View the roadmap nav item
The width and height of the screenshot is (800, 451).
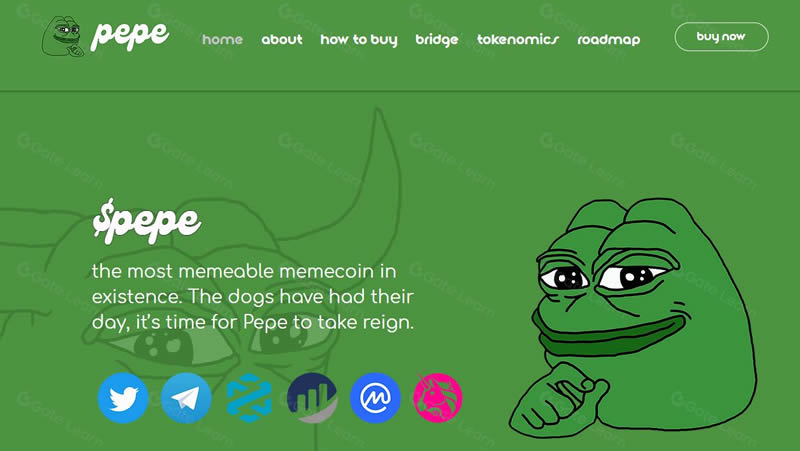point(609,40)
